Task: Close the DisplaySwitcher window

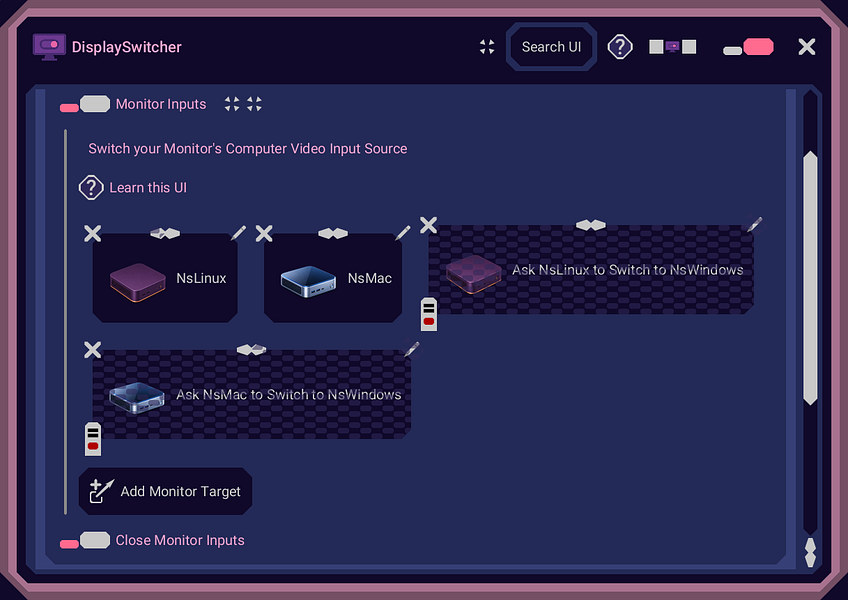Action: tap(806, 47)
